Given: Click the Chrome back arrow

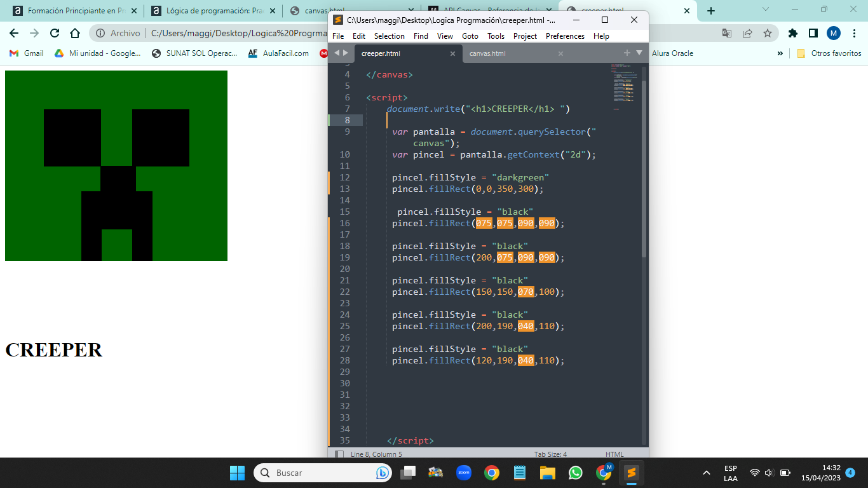Looking at the screenshot, I should coord(13,33).
